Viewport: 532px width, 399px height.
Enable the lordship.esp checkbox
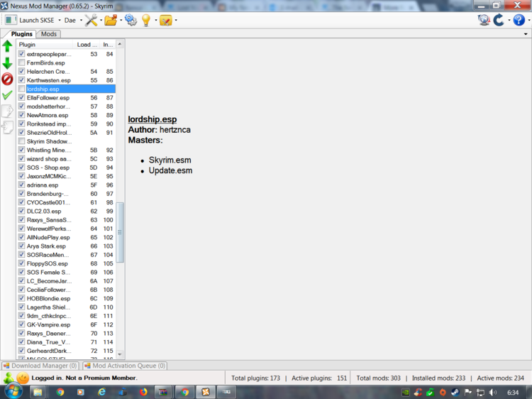point(22,89)
